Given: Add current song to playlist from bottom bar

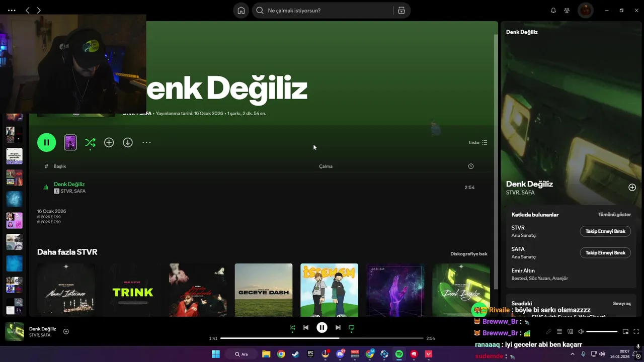Looking at the screenshot, I should (x=66, y=331).
